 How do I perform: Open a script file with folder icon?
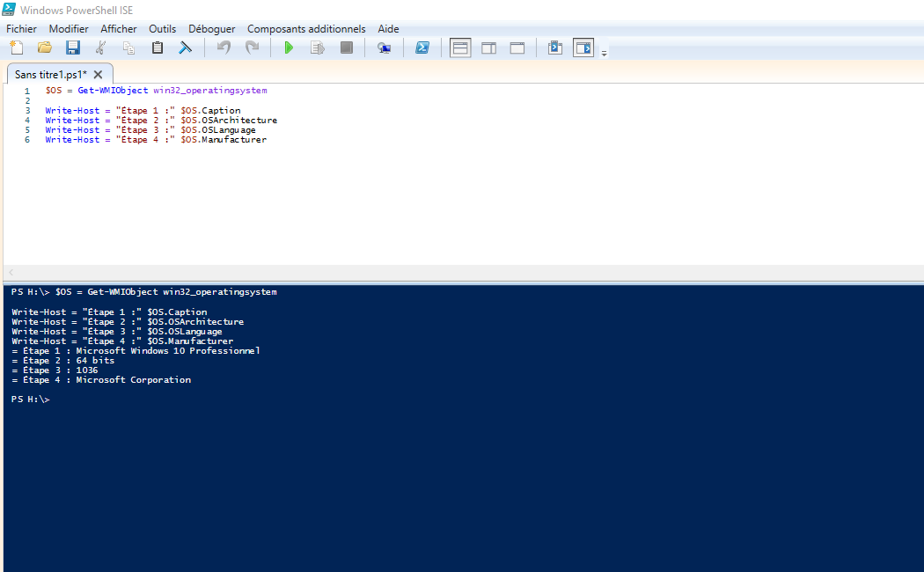45,48
